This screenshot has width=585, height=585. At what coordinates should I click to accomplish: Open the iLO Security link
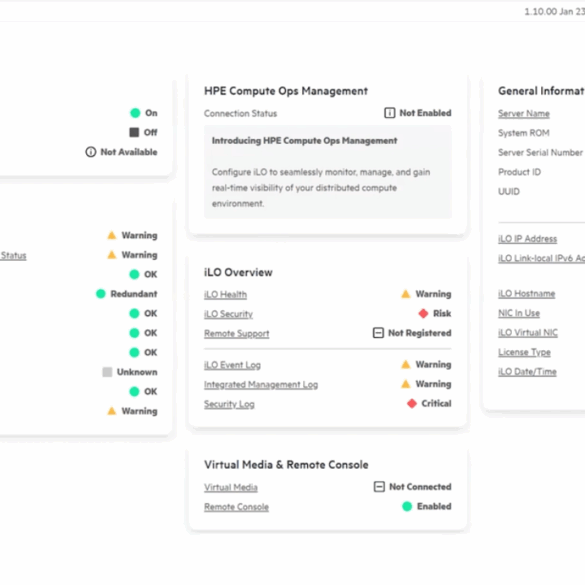coord(228,314)
